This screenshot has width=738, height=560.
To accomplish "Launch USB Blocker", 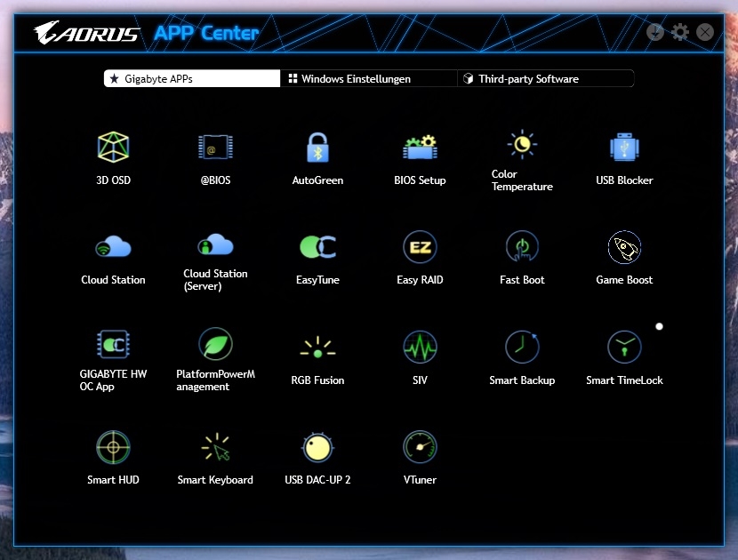I will coord(624,148).
